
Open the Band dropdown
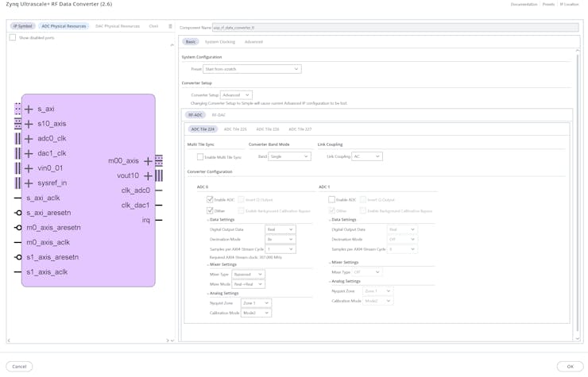289,156
